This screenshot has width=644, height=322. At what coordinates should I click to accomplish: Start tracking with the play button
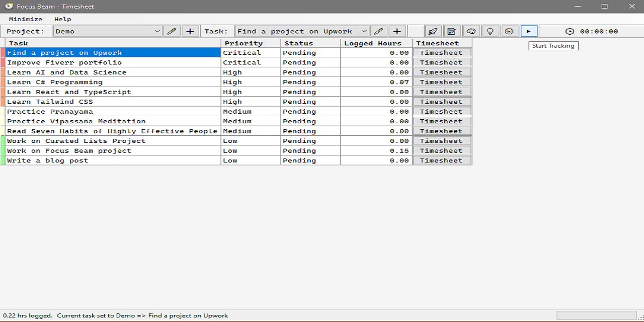click(x=529, y=31)
